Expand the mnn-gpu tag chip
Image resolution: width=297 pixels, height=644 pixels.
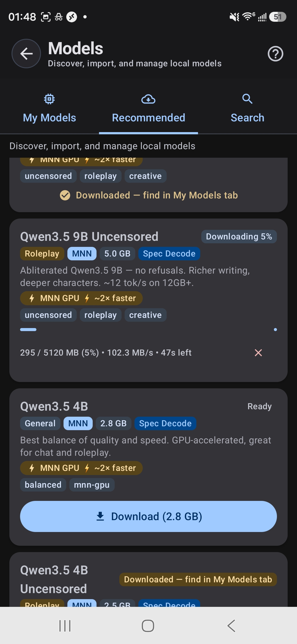point(92,485)
